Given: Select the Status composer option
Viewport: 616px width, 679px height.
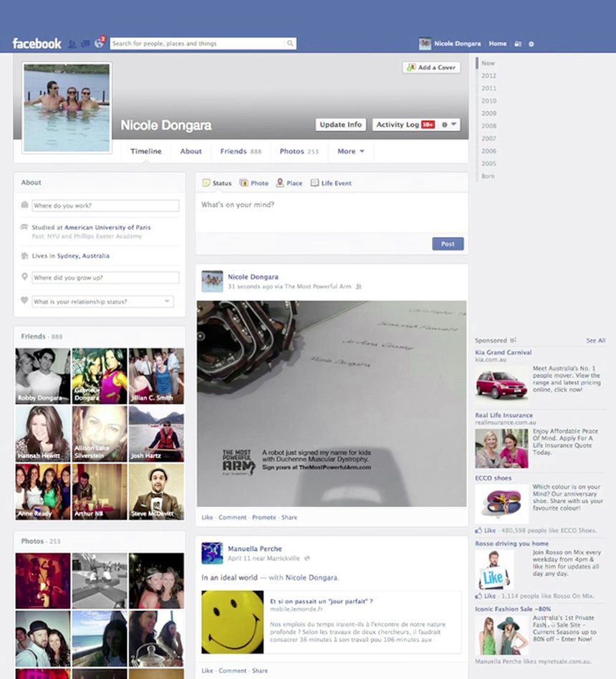Looking at the screenshot, I should pos(217,183).
